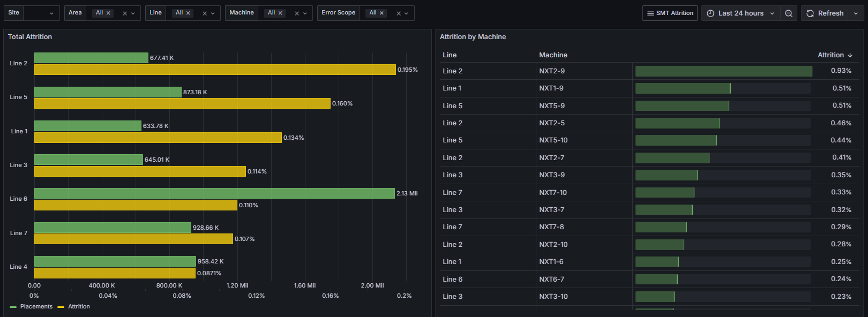Viewport: 868px width, 317px height.
Task: Remove the All chip from Error Scope filter
Action: (381, 13)
